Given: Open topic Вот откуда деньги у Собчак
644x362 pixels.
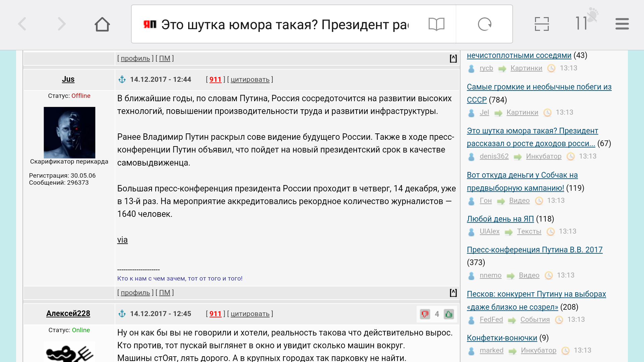Looking at the screenshot, I should click(x=522, y=181).
